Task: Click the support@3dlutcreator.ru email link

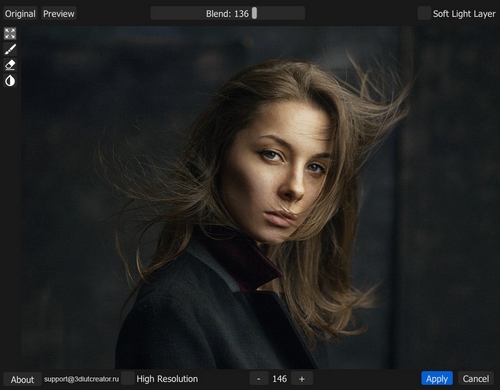Action: tap(81, 379)
